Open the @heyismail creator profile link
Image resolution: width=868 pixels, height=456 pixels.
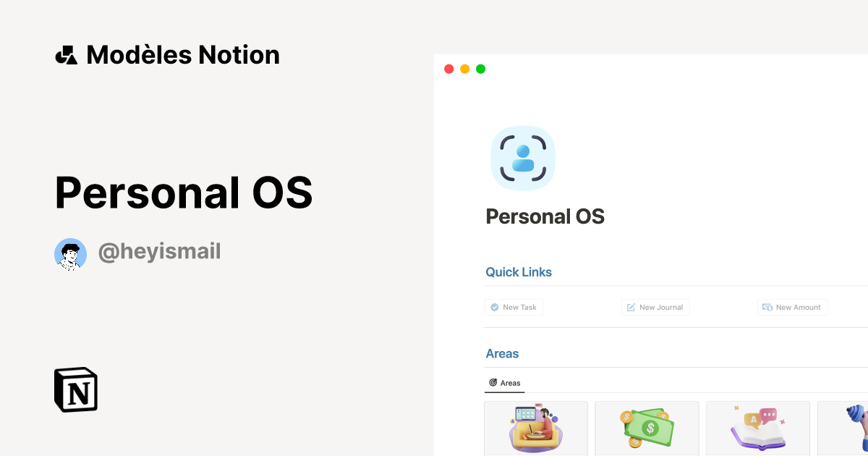click(158, 251)
